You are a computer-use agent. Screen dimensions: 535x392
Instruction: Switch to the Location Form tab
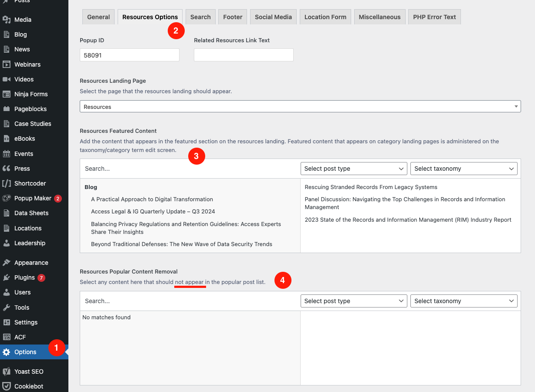(325, 17)
